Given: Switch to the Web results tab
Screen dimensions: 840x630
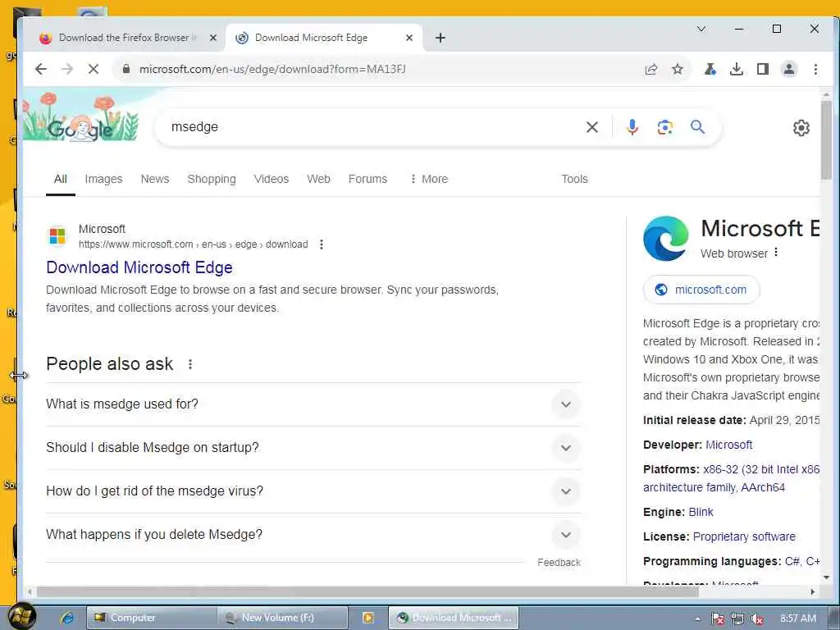Looking at the screenshot, I should tap(318, 179).
